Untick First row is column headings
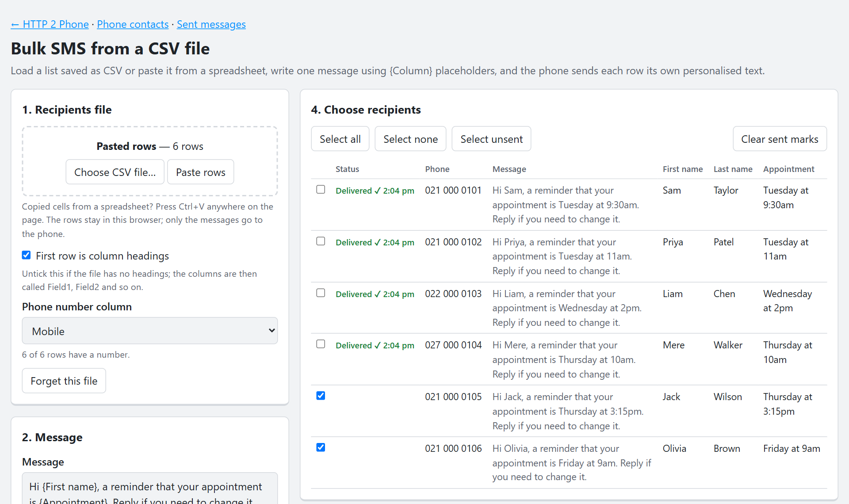849x504 pixels. click(27, 256)
